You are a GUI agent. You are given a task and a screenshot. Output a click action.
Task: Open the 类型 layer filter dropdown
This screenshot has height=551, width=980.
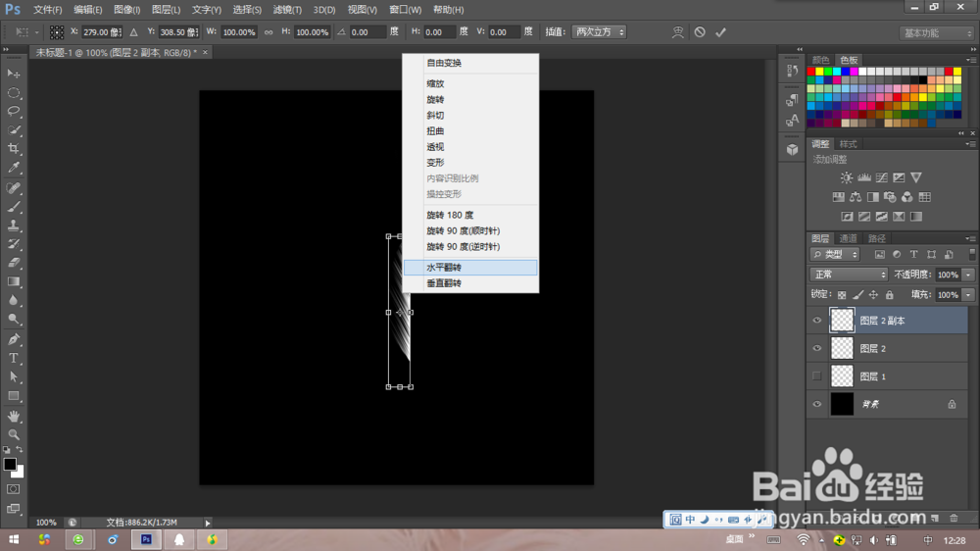click(835, 255)
